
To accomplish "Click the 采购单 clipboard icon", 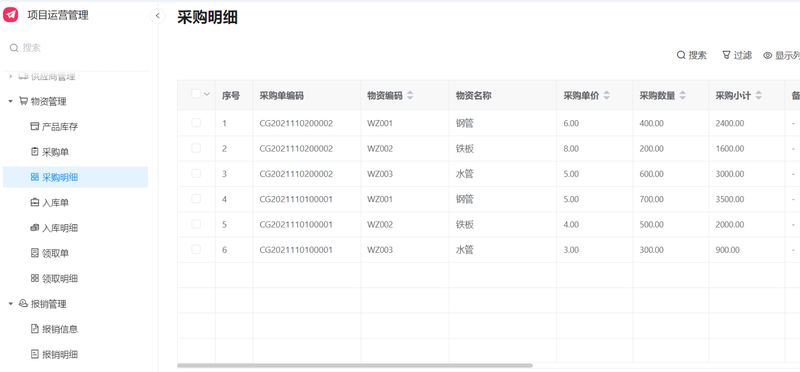I will coord(35,152).
